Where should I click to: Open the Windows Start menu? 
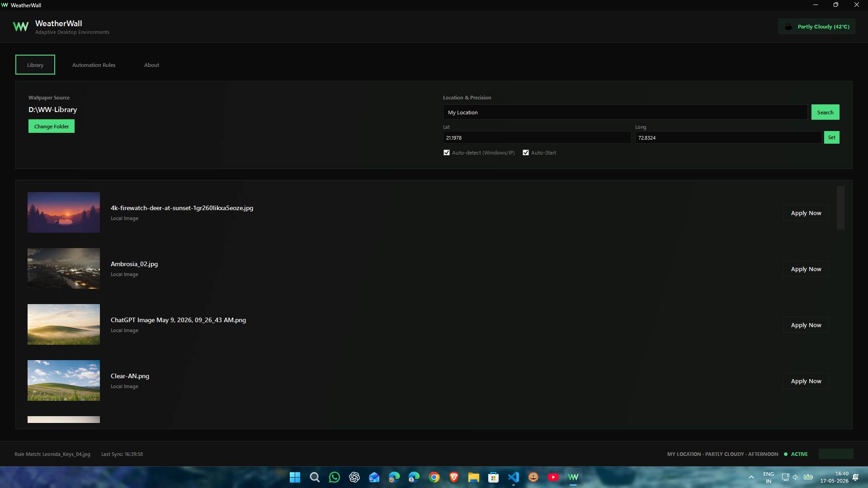click(295, 477)
